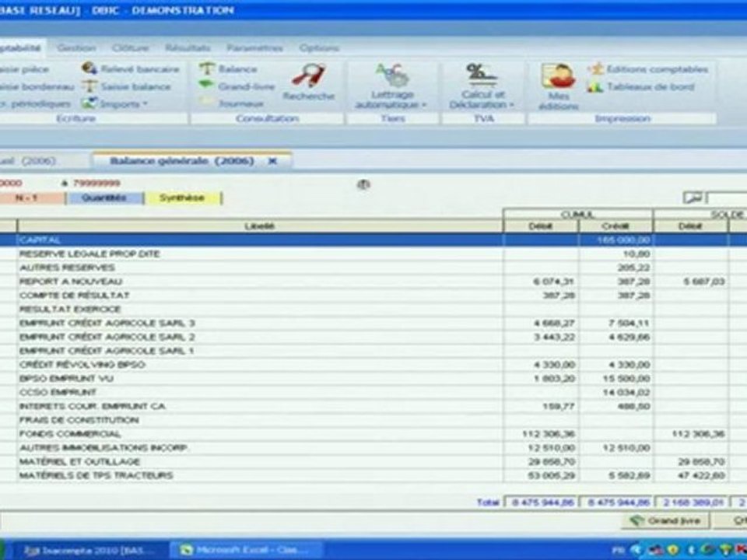The width and height of the screenshot is (747, 560).
Task: Open Saisie balance entry
Action: click(x=127, y=86)
